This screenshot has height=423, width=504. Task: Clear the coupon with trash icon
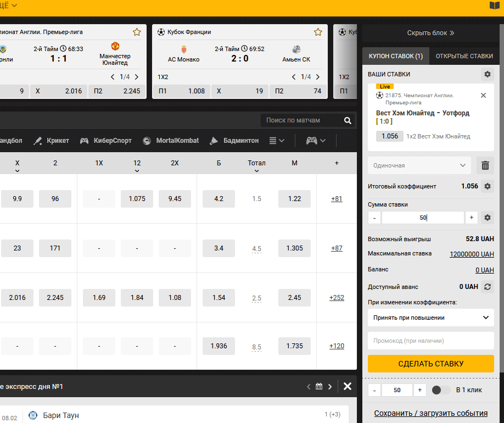point(485,165)
